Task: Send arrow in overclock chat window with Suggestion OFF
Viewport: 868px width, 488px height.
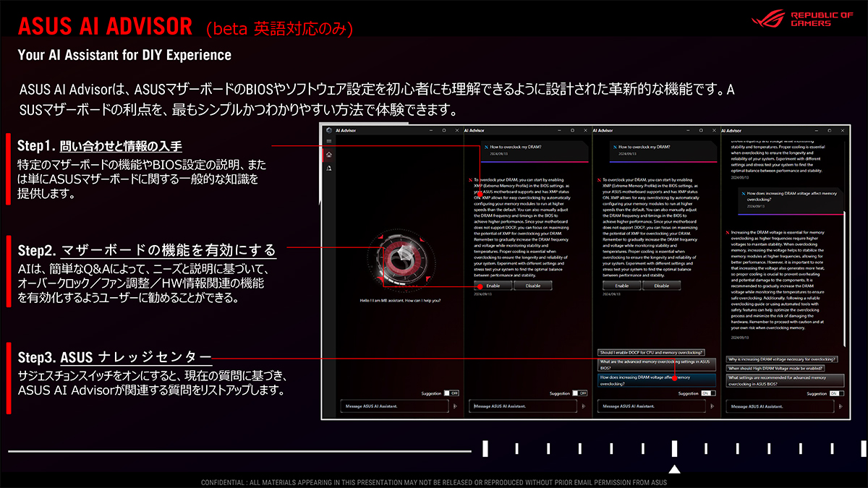Action: (x=584, y=406)
